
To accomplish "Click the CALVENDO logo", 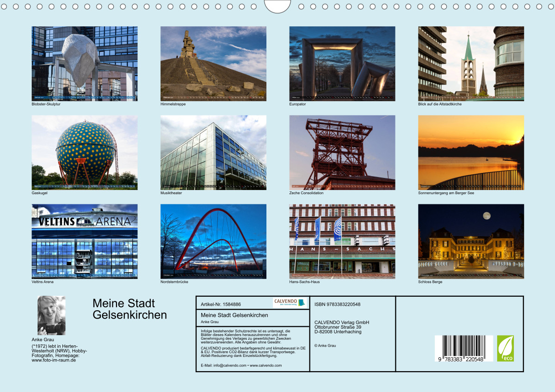I will tap(290, 303).
